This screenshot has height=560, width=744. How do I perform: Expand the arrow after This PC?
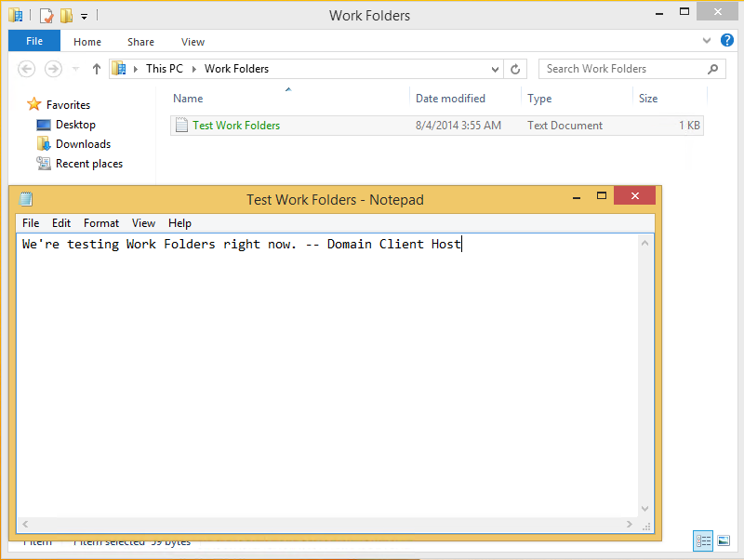(194, 69)
